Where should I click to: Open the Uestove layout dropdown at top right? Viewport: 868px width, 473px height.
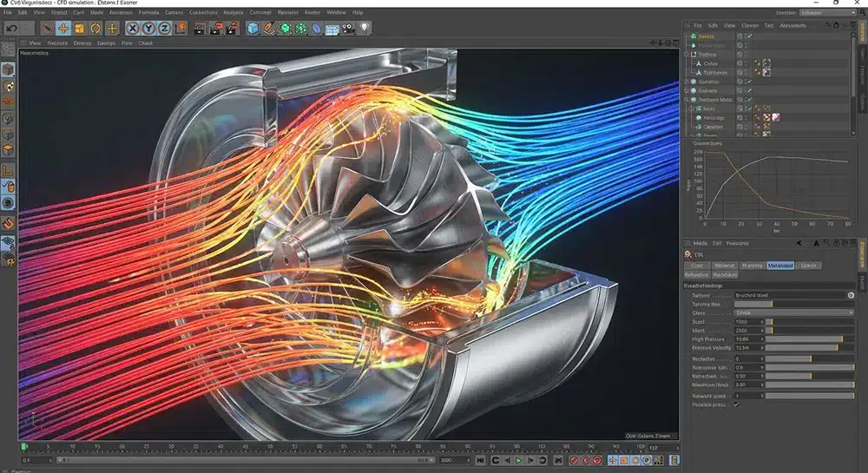coord(827,12)
